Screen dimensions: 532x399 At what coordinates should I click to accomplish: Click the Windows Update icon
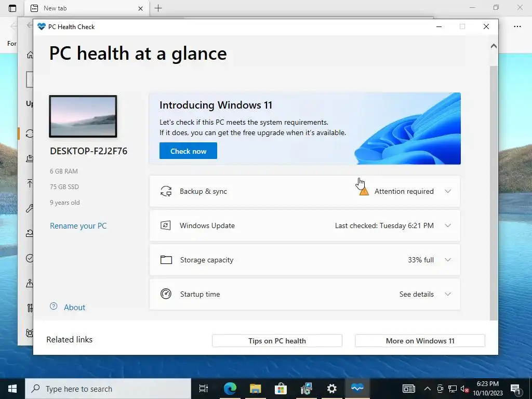(x=166, y=225)
